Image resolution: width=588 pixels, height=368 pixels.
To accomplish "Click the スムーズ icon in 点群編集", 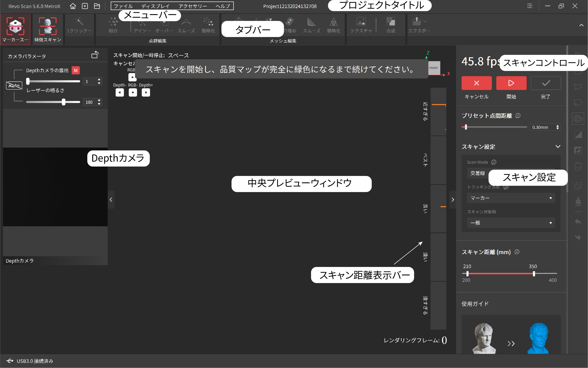I will (186, 22).
